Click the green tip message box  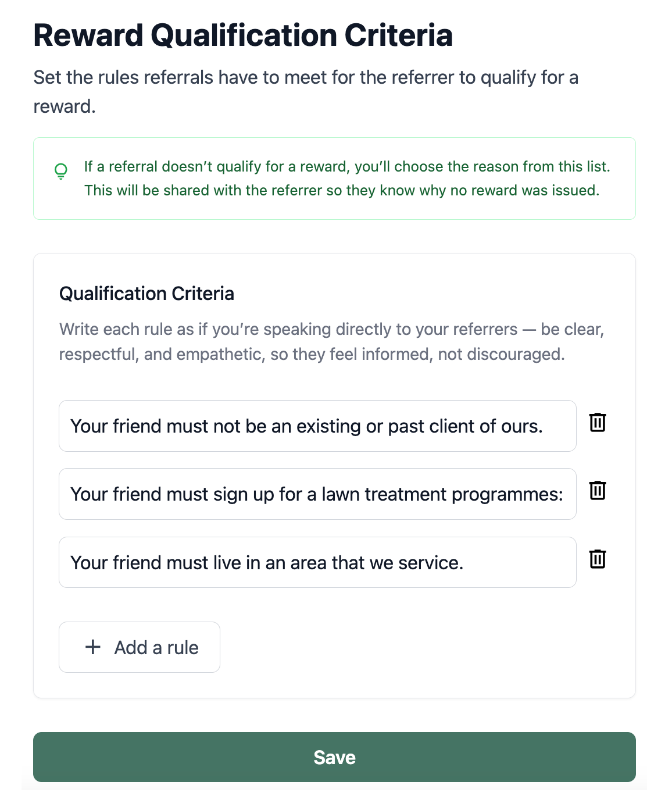point(335,178)
